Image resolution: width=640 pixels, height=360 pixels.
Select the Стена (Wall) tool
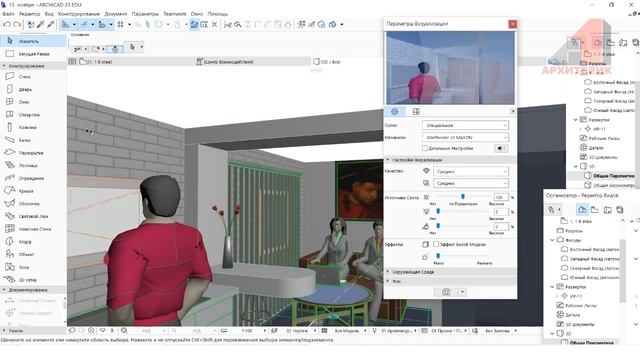click(x=33, y=76)
